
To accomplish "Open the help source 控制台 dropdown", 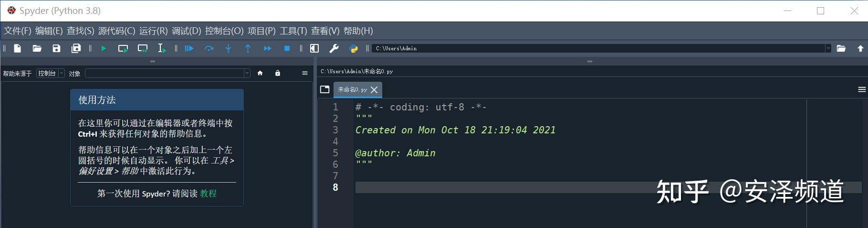I will click(x=51, y=73).
